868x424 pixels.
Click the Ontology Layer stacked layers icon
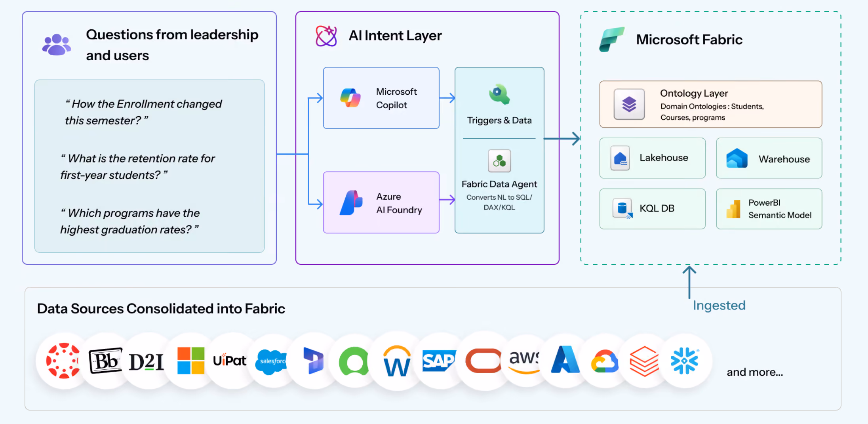pyautogui.click(x=629, y=104)
